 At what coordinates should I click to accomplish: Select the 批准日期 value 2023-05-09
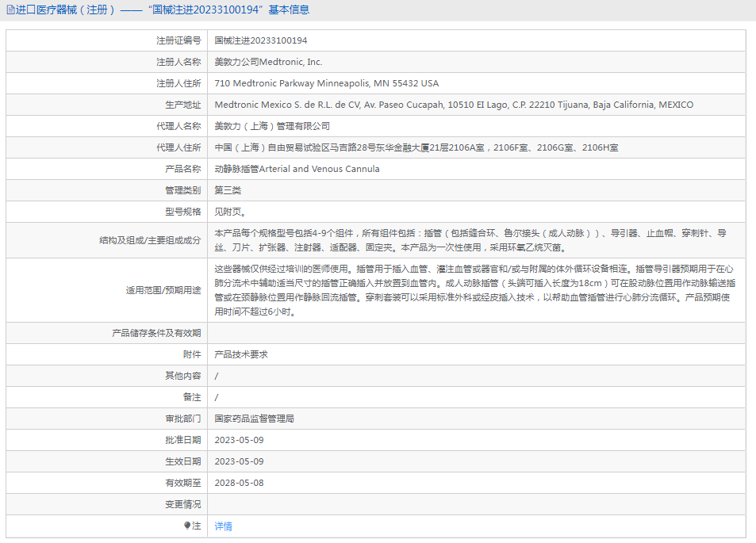coord(239,440)
